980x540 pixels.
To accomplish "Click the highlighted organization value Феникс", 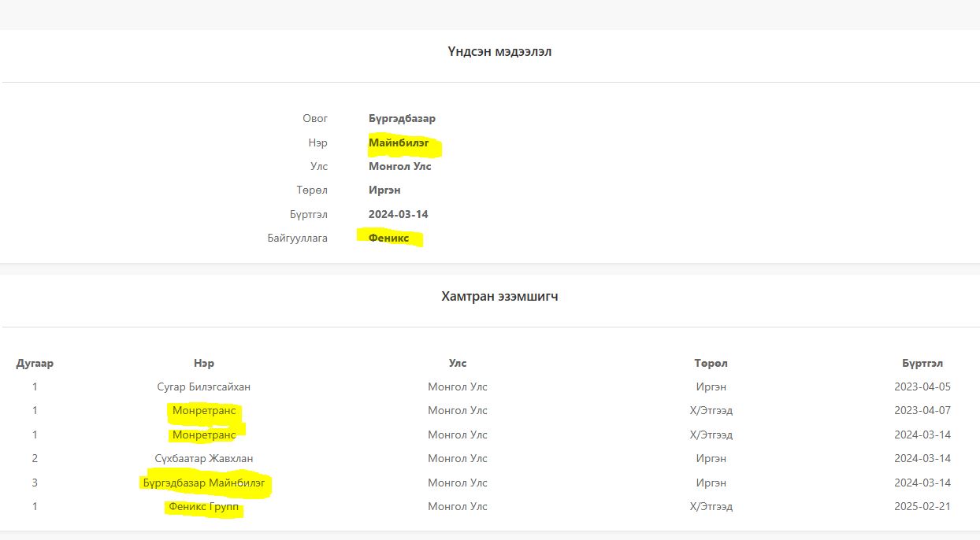I will [x=388, y=238].
